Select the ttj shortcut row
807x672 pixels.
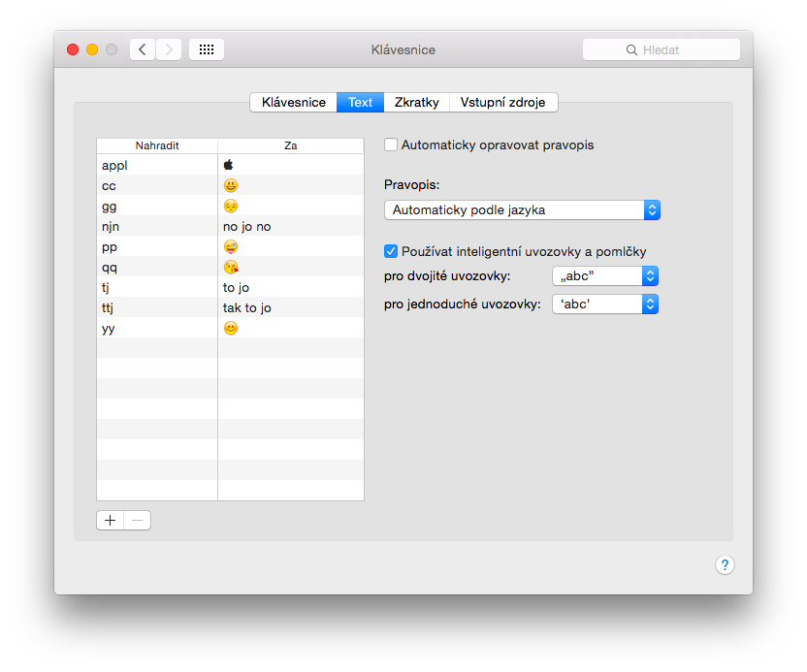point(157,308)
